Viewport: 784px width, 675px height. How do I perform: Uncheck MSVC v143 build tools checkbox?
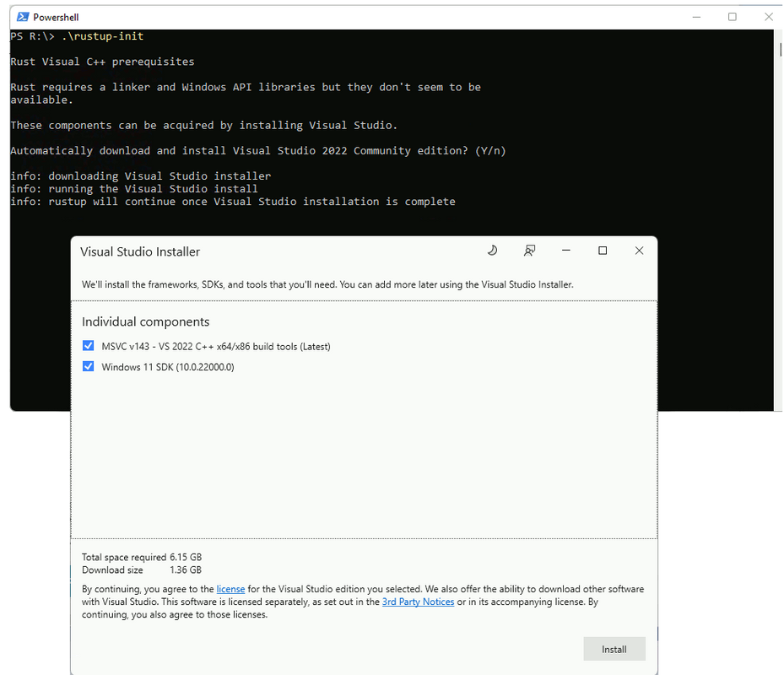pyautogui.click(x=89, y=345)
